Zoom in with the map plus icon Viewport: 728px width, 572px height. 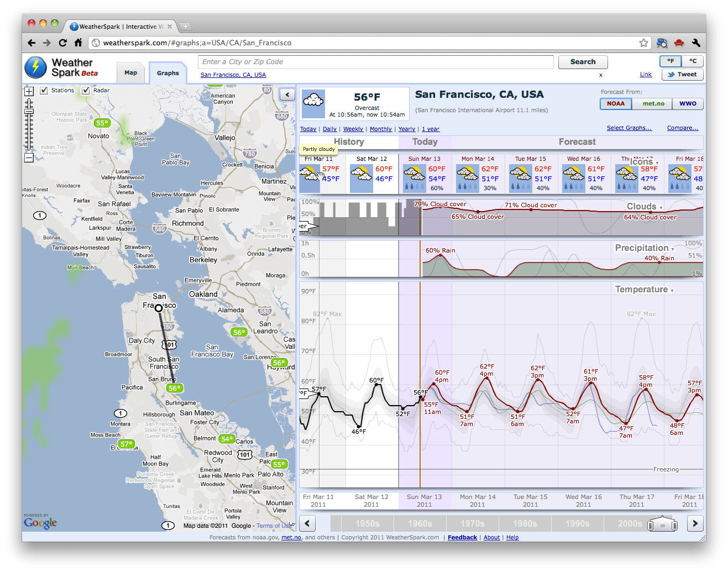pyautogui.click(x=29, y=91)
